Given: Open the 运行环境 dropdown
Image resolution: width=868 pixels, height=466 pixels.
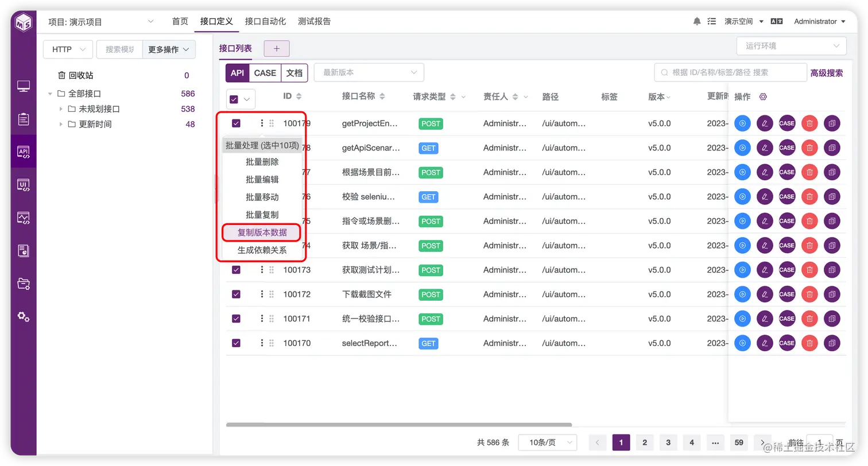Looking at the screenshot, I should pos(791,45).
